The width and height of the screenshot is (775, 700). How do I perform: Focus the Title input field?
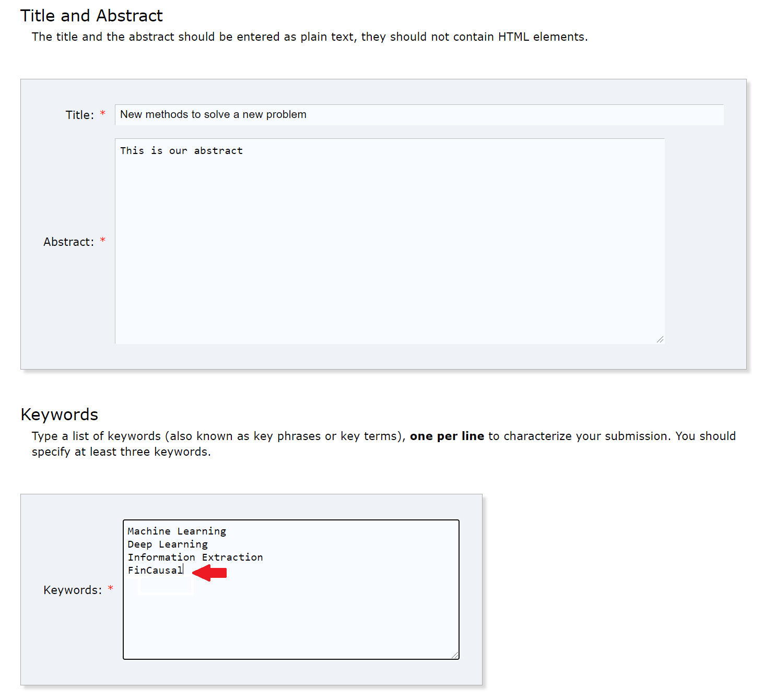pos(418,115)
